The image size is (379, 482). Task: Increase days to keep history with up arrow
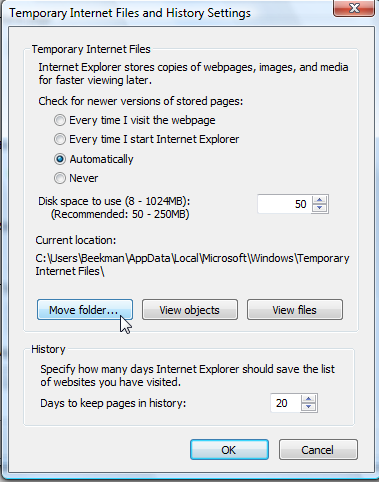[309, 399]
